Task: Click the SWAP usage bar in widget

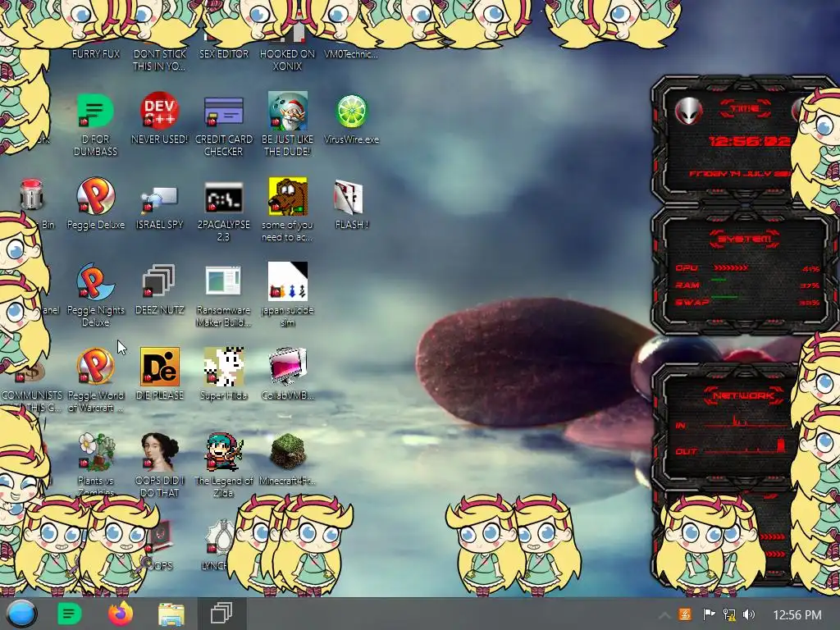Action: coord(724,297)
